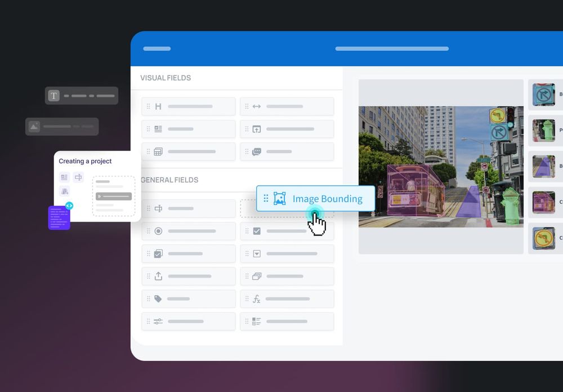Grab the drag handle of the tag field
This screenshot has width=563, height=392.
(x=148, y=299)
